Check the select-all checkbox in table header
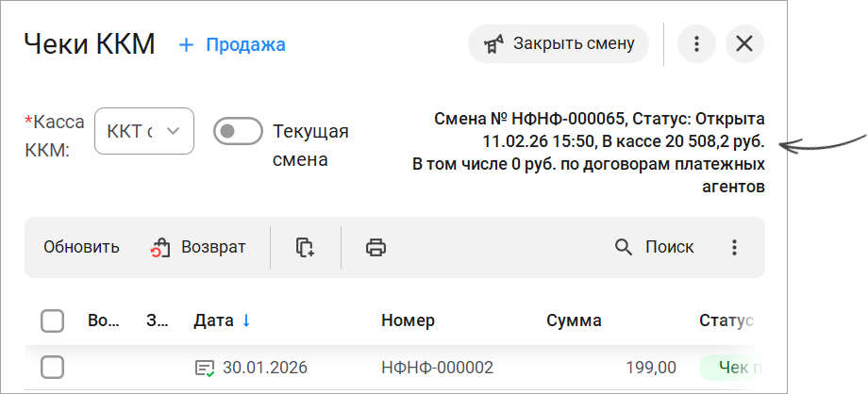This screenshot has width=868, height=394. pyautogui.click(x=53, y=321)
